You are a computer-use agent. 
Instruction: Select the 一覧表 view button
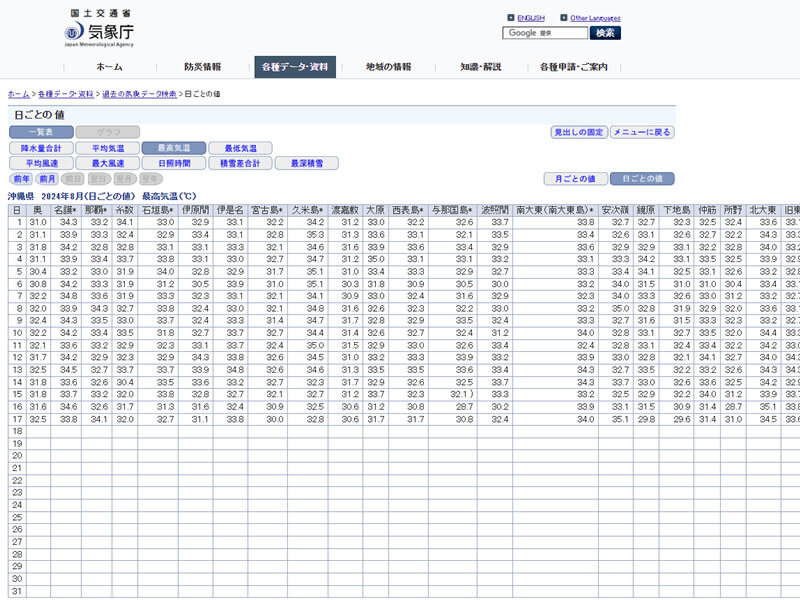[x=41, y=132]
